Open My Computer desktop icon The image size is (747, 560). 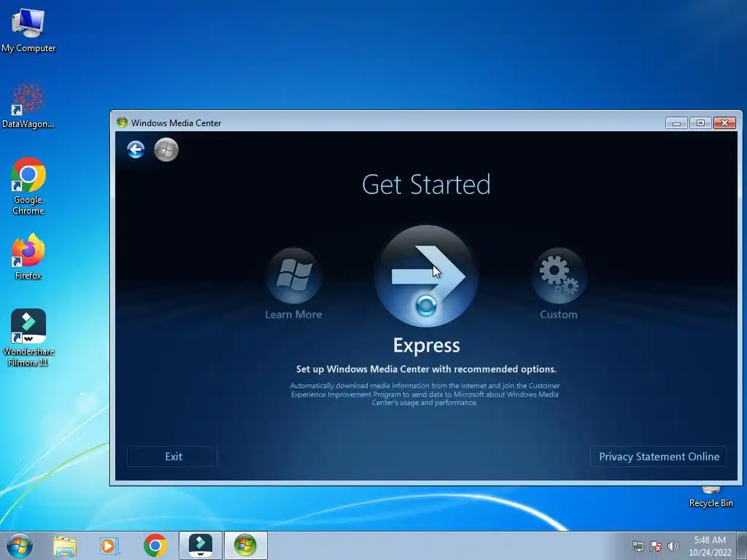pyautogui.click(x=28, y=29)
